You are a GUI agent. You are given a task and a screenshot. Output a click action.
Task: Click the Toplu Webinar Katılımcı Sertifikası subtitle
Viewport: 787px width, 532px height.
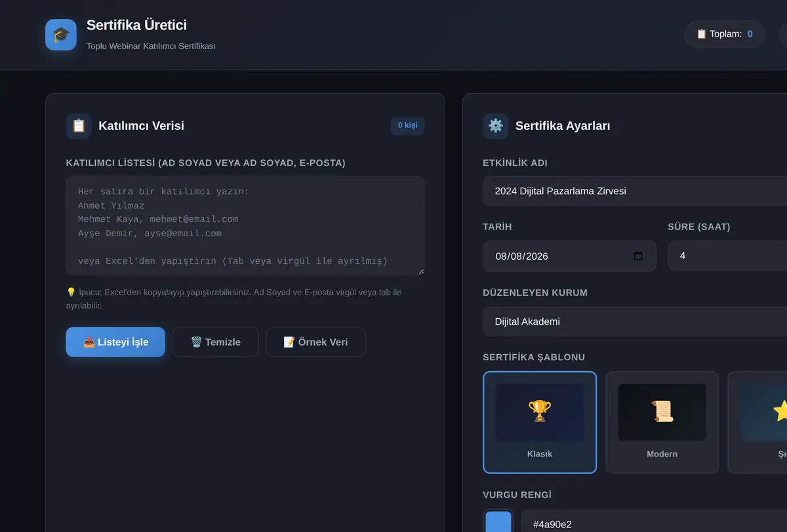tap(151, 46)
